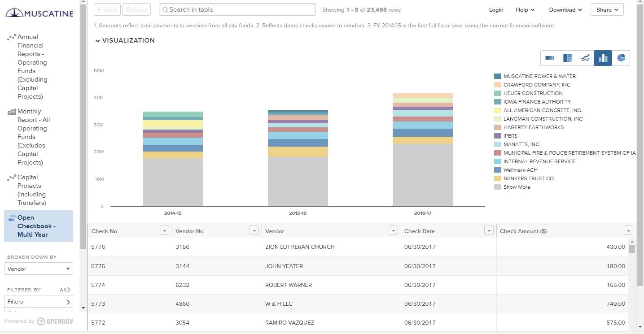Open the Share menu

[x=606, y=9]
